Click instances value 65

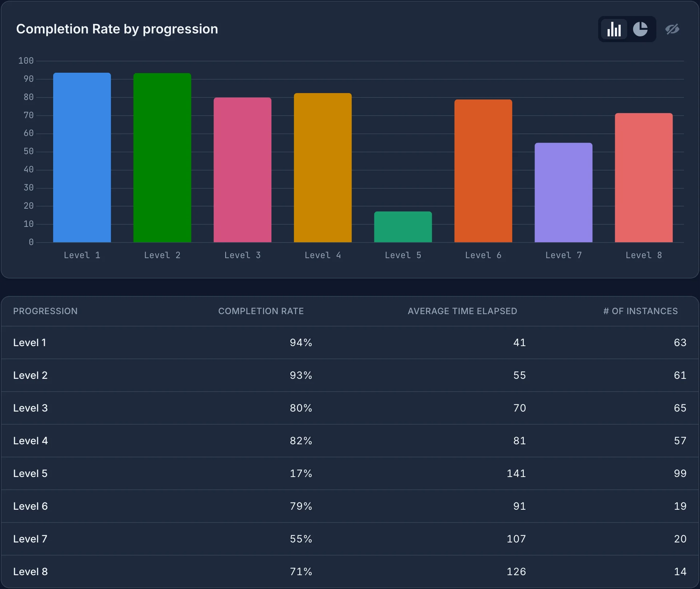point(680,408)
